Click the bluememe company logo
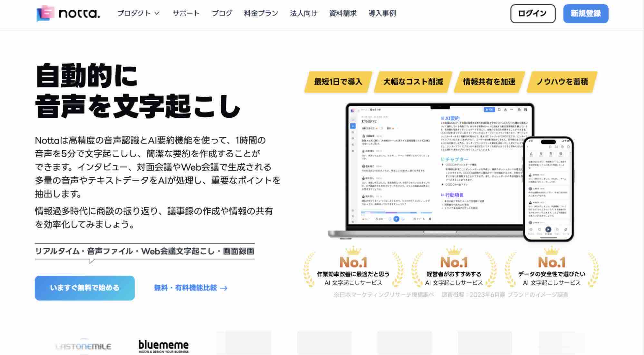Image resolution: width=644 pixels, height=355 pixels. tap(164, 347)
